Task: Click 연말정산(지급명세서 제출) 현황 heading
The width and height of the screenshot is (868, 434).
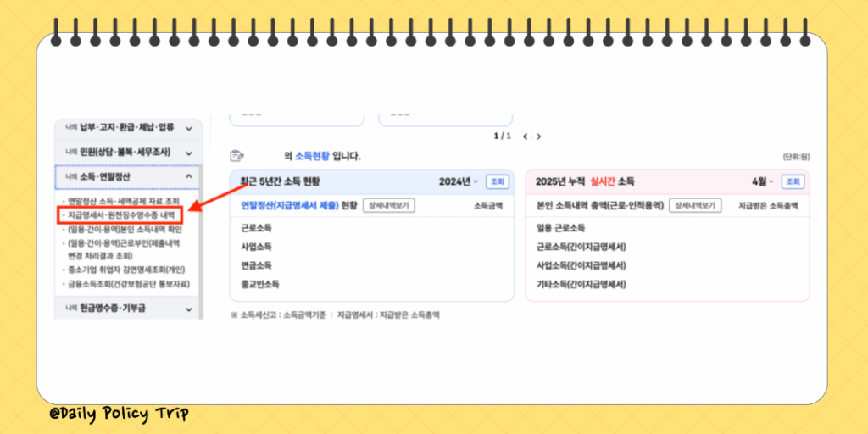Action: coord(299,205)
